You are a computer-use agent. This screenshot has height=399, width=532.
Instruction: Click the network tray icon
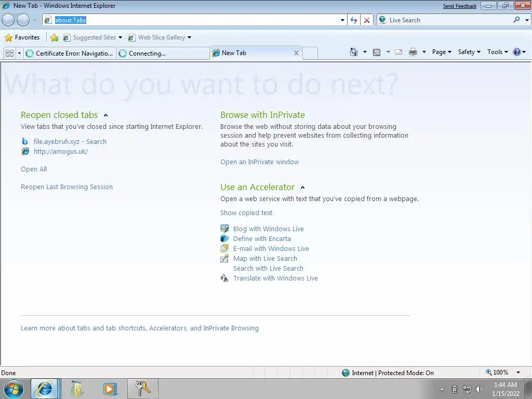click(467, 389)
